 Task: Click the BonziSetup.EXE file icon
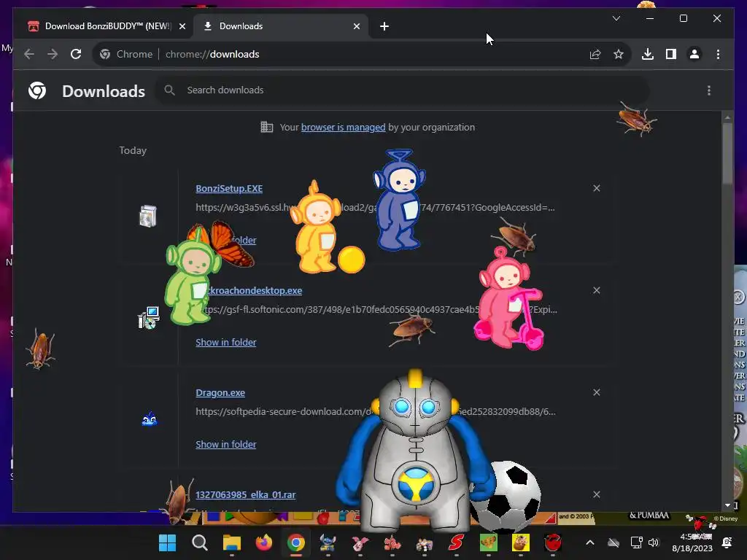148,216
